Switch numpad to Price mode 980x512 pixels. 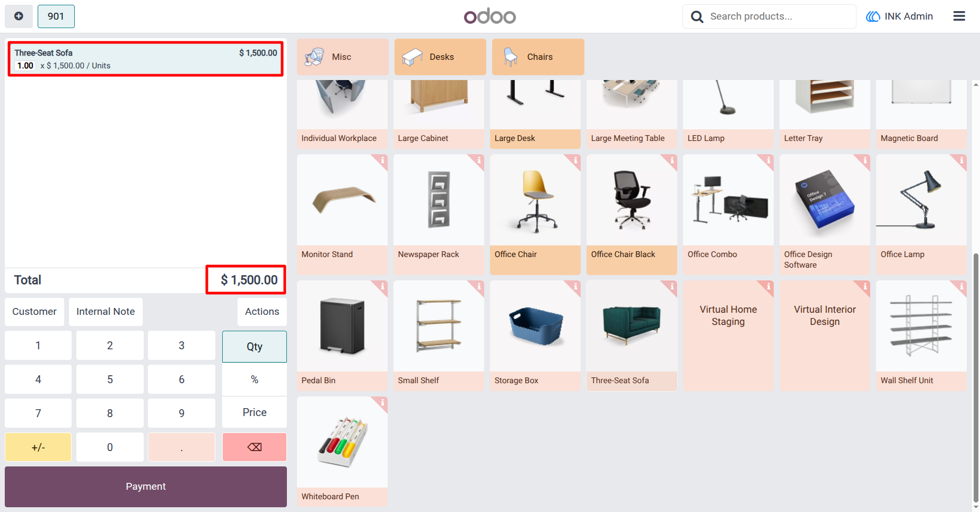(x=255, y=412)
